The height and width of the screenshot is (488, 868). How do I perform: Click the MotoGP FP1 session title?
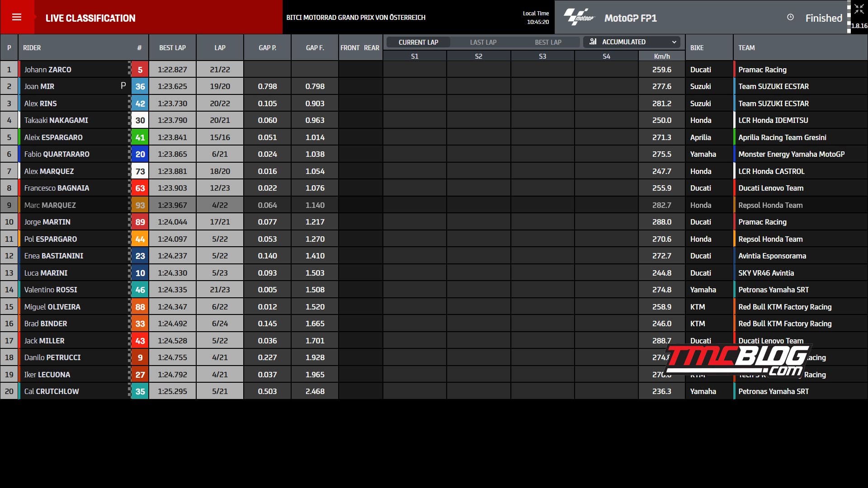[631, 18]
